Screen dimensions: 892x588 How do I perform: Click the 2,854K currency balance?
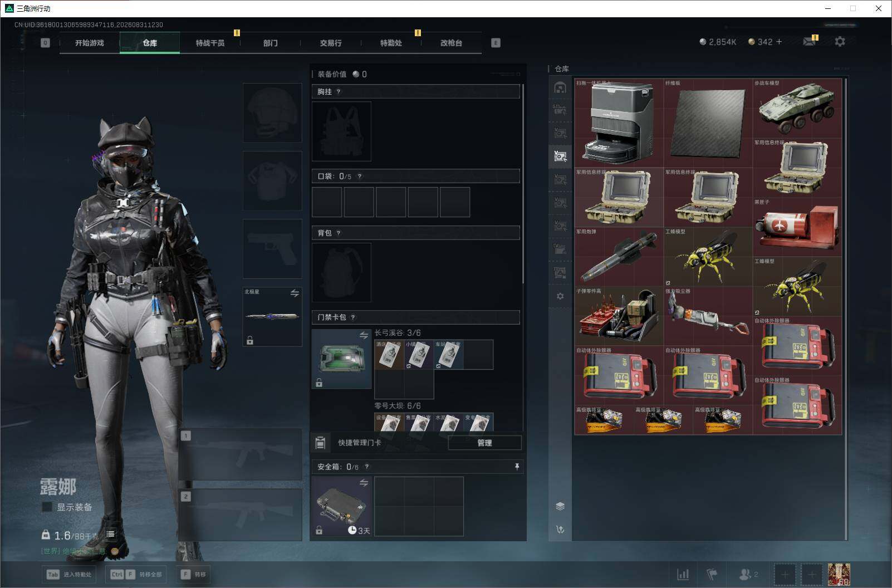point(718,42)
